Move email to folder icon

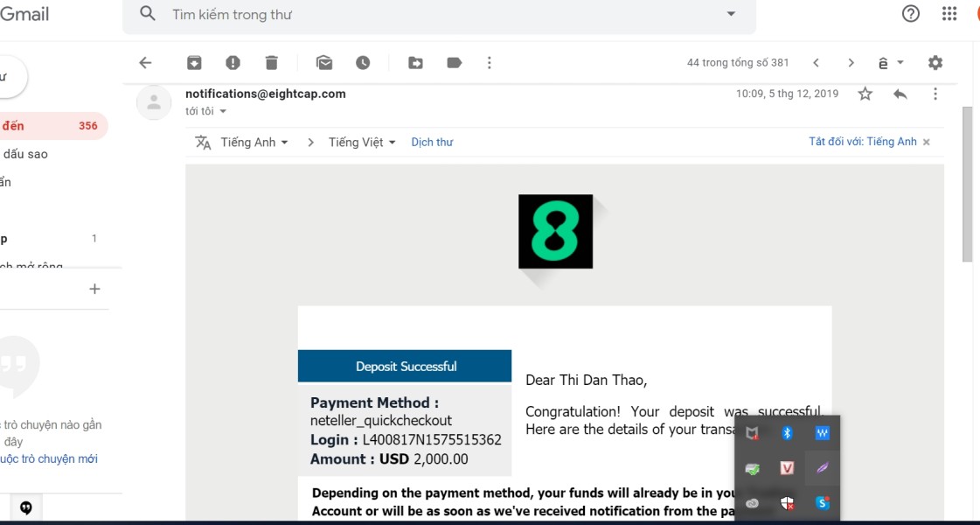[415, 63]
